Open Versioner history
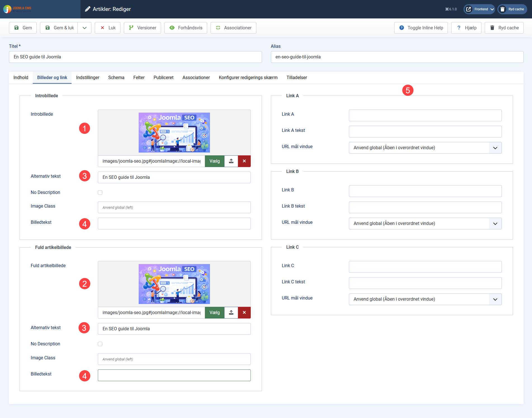The height and width of the screenshot is (418, 532). point(142,28)
